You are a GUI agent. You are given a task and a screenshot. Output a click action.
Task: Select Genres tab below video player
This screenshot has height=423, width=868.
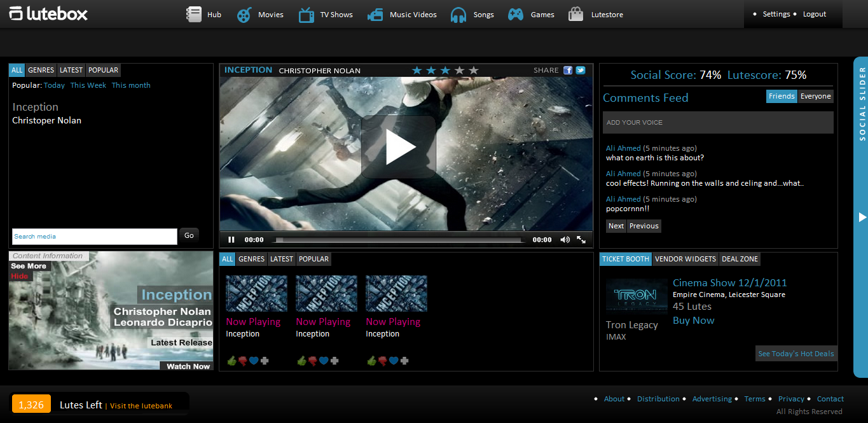[251, 259]
